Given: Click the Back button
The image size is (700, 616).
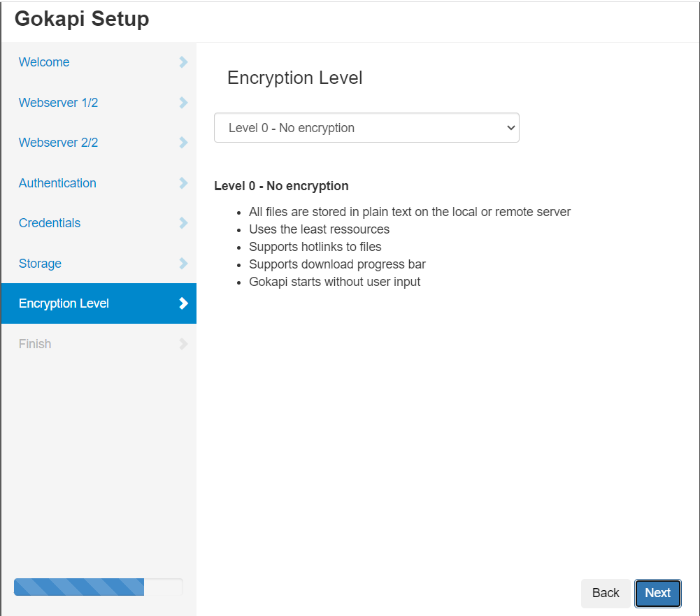Looking at the screenshot, I should pyautogui.click(x=606, y=593).
